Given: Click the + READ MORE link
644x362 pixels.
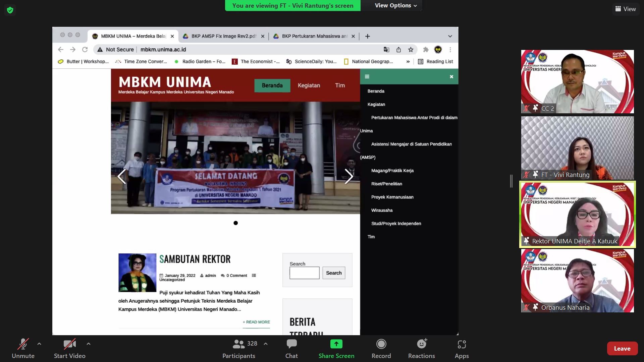Looking at the screenshot, I should (256, 322).
